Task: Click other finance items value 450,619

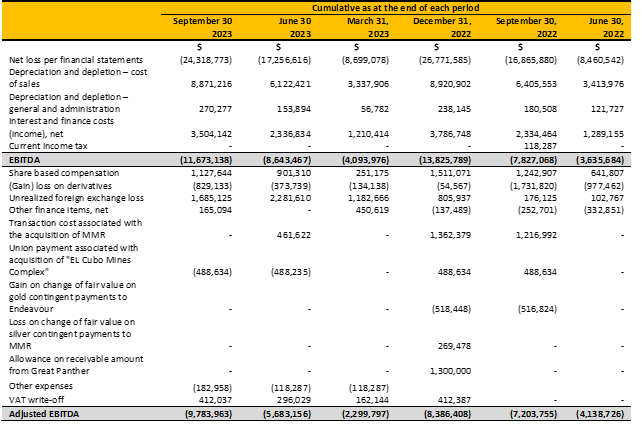Action: pyautogui.click(x=372, y=210)
